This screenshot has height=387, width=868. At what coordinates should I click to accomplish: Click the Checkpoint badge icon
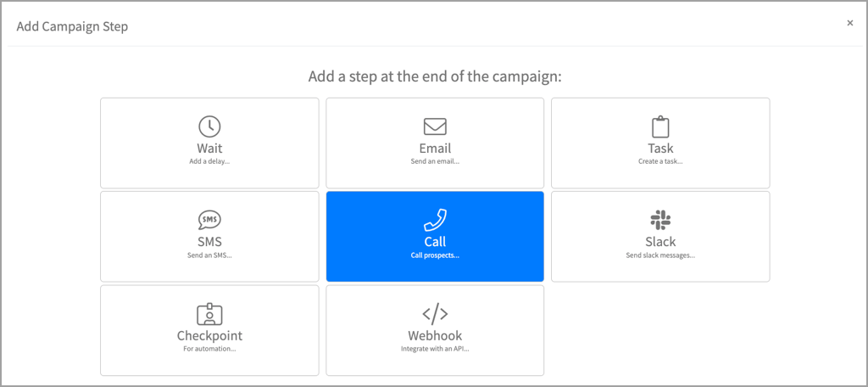point(209,314)
